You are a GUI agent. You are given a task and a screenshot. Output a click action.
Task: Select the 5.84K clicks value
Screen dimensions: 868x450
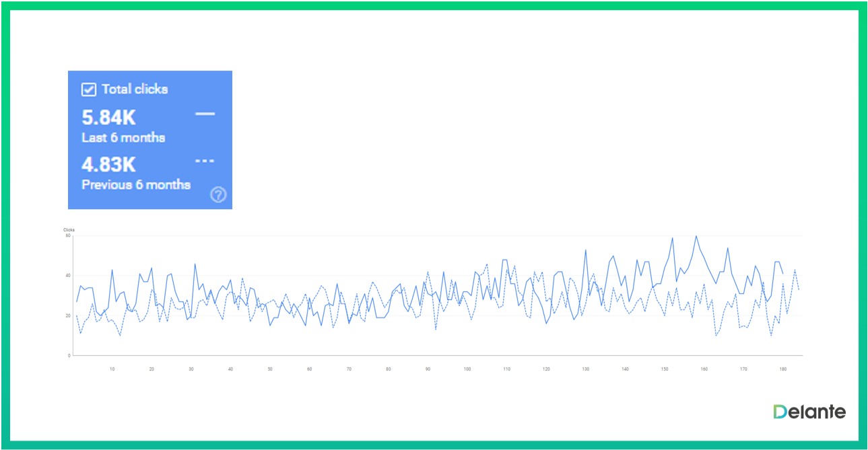[109, 118]
